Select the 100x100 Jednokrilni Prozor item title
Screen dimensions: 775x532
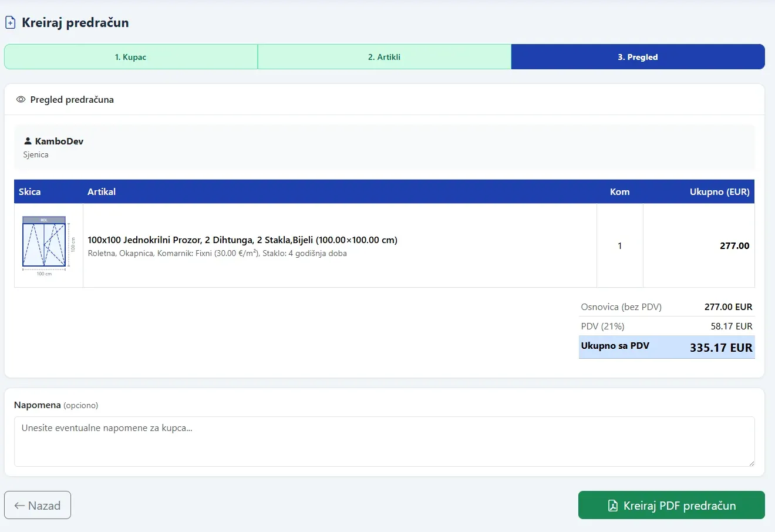point(242,240)
